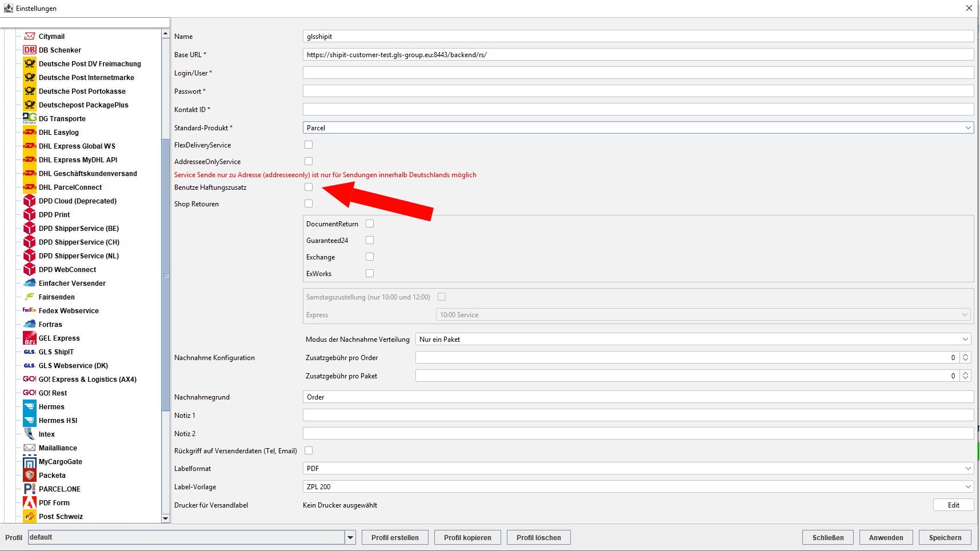Open the Standard-Produkt Parcel dropdown

tap(638, 127)
